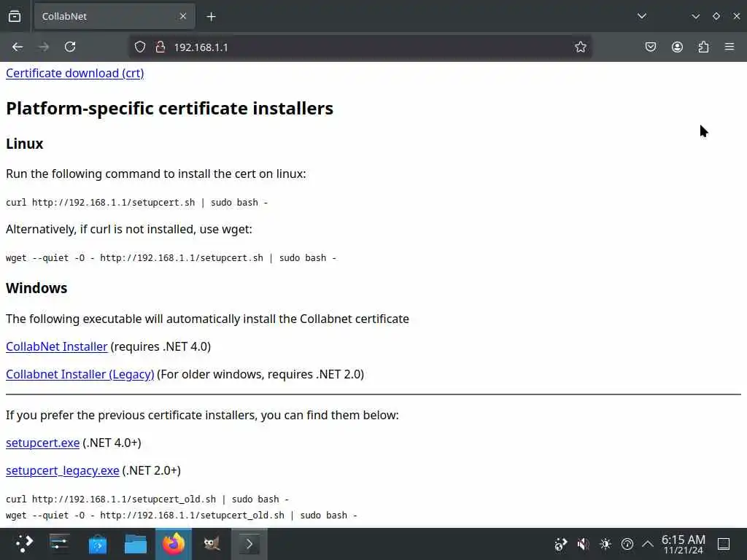Screen dimensions: 747x560
Task: Open the KDE application launcher
Action: coord(24,544)
